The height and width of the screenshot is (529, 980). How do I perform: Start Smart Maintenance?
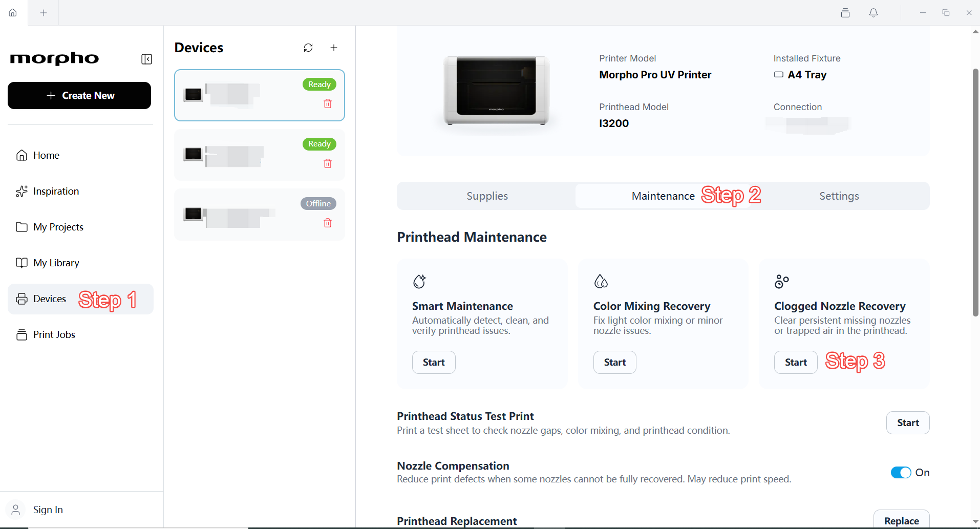[434, 362]
